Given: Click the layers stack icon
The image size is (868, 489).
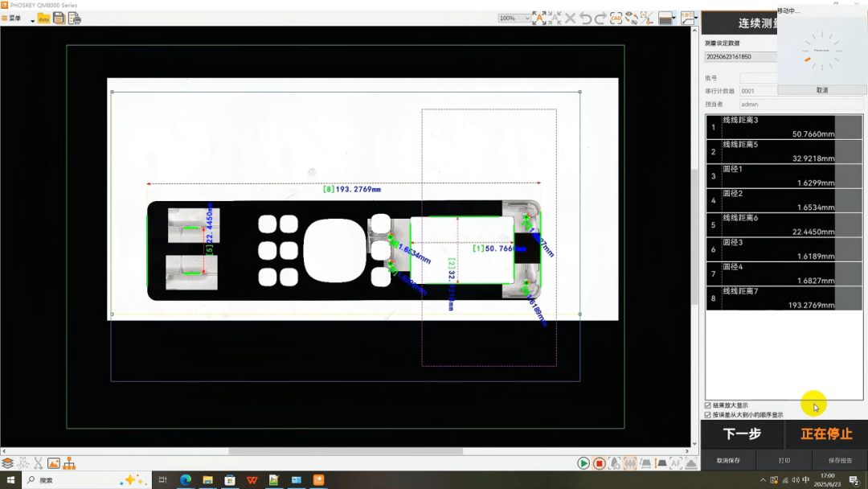Looking at the screenshot, I should [x=8, y=463].
